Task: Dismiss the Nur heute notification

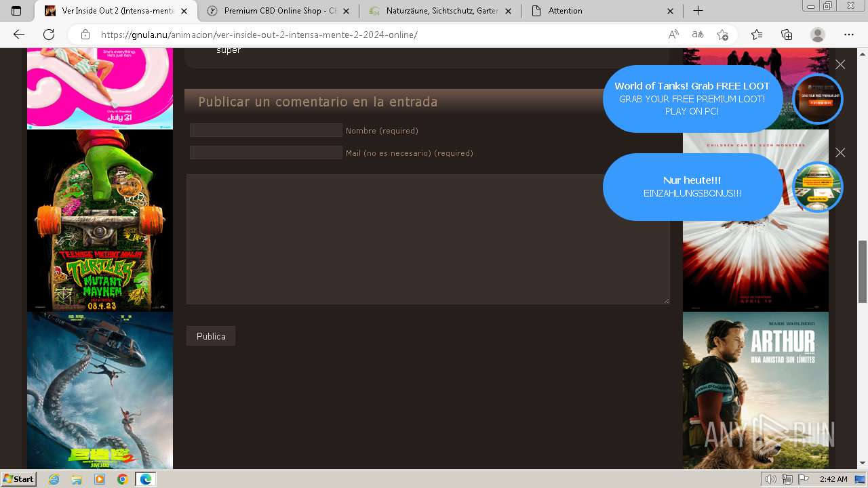Action: pyautogui.click(x=840, y=152)
